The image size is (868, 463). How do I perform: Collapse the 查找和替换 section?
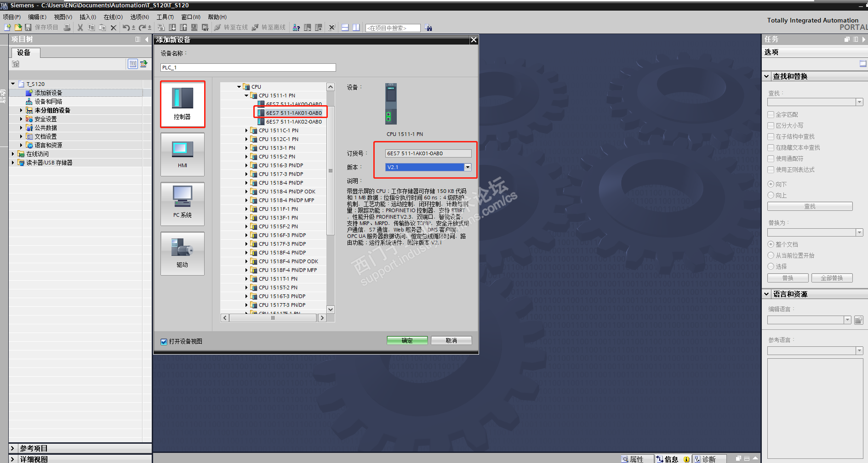(766, 76)
